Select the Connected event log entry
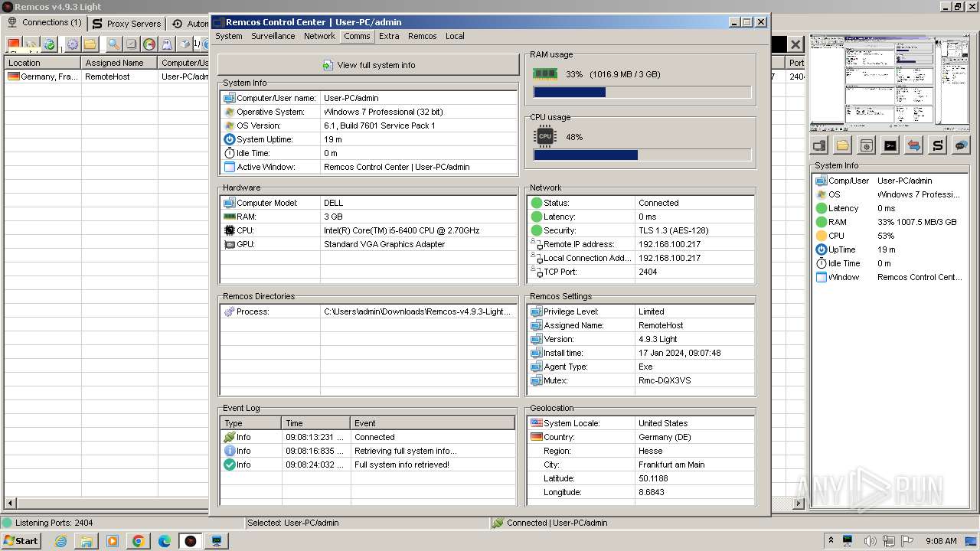Image resolution: width=980 pixels, height=551 pixels. (368, 437)
